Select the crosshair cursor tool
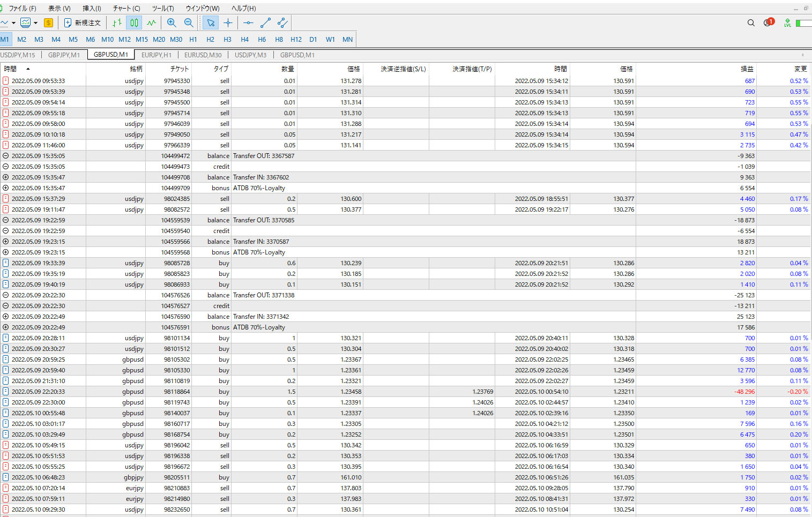The width and height of the screenshot is (812, 517). (x=228, y=23)
